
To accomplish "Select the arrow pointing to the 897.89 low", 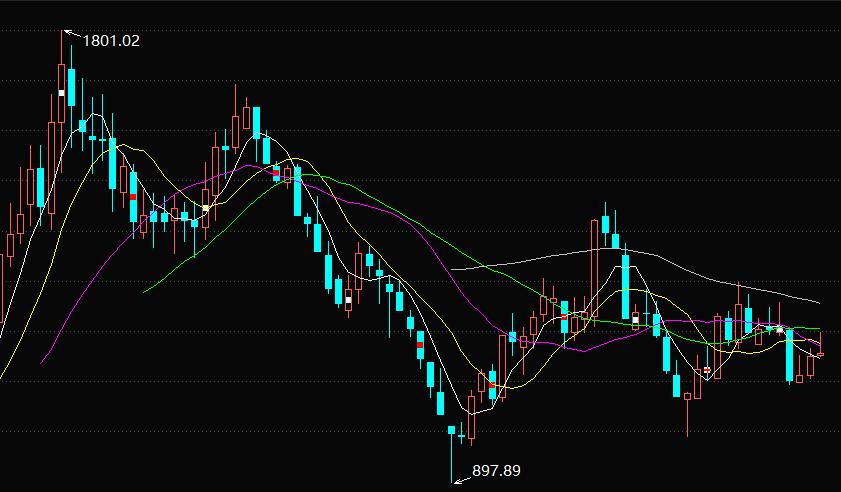I will click(x=462, y=478).
